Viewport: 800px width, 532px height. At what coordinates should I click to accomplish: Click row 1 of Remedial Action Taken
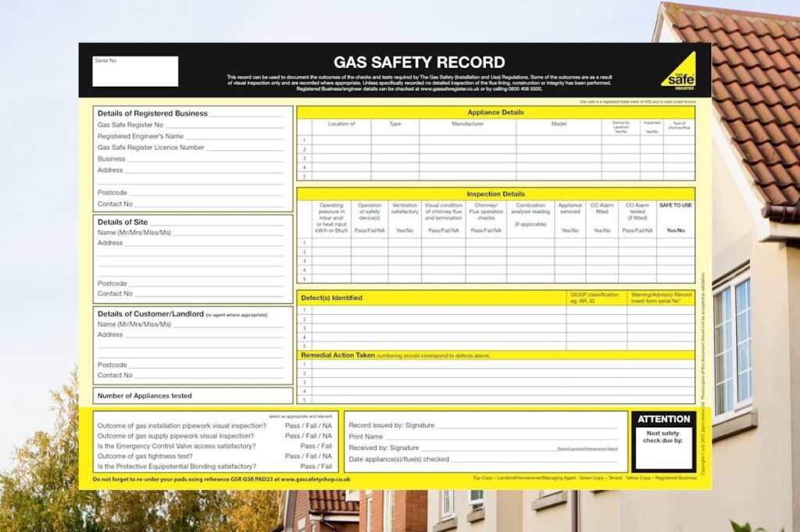point(496,364)
